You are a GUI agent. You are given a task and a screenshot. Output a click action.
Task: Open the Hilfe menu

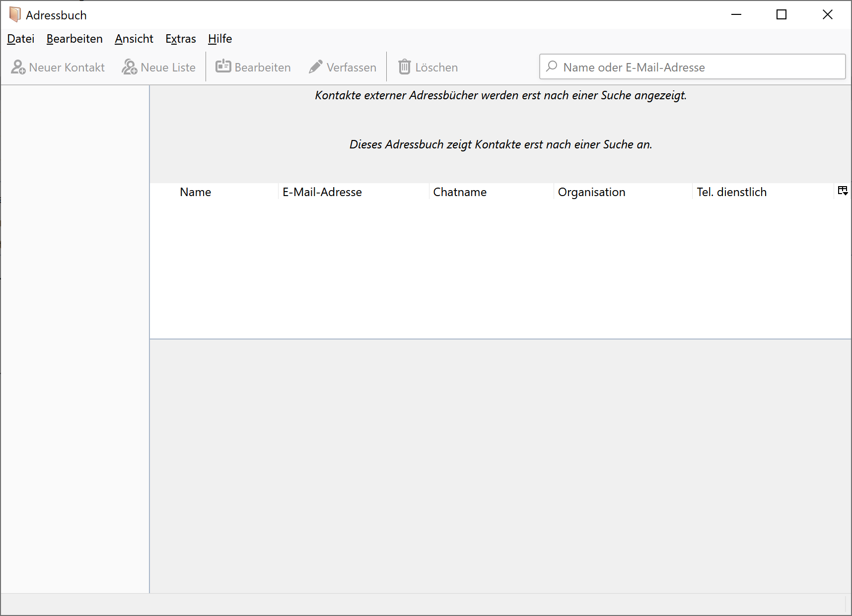220,39
